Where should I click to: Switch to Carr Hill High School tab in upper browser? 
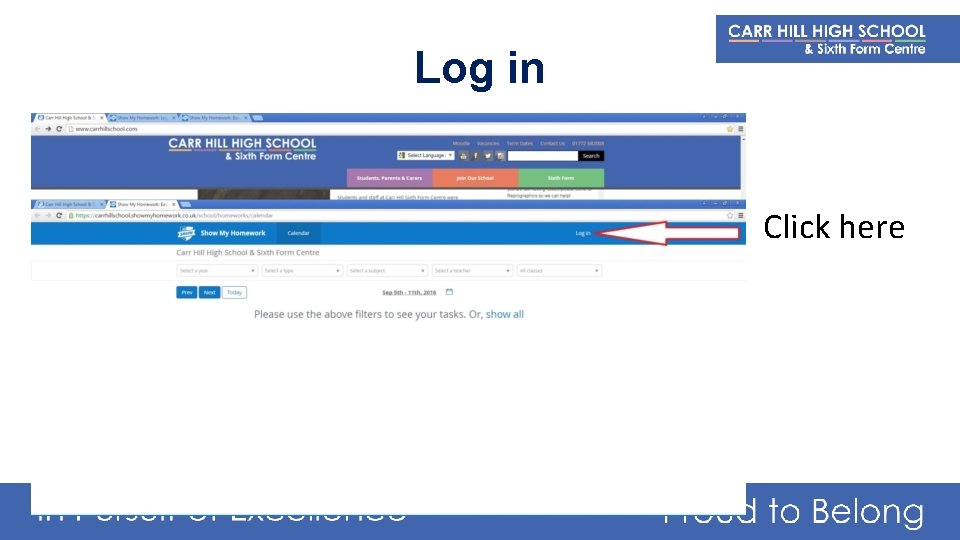point(69,118)
